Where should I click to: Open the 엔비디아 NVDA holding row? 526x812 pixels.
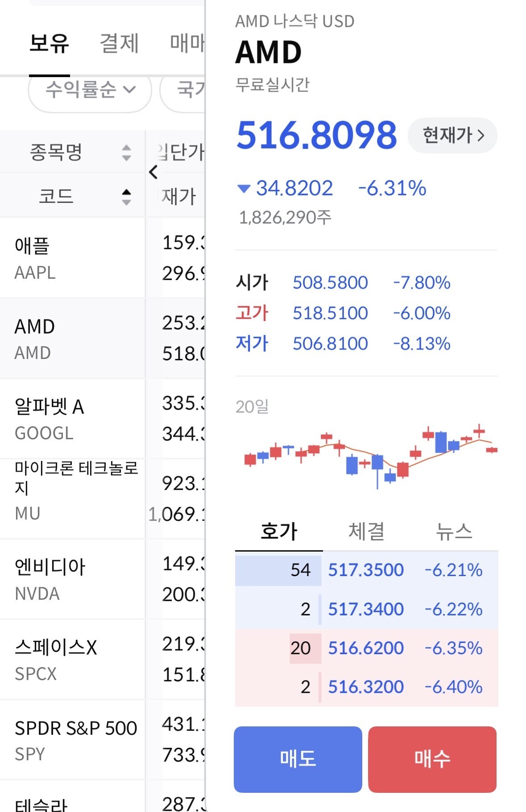[102, 579]
